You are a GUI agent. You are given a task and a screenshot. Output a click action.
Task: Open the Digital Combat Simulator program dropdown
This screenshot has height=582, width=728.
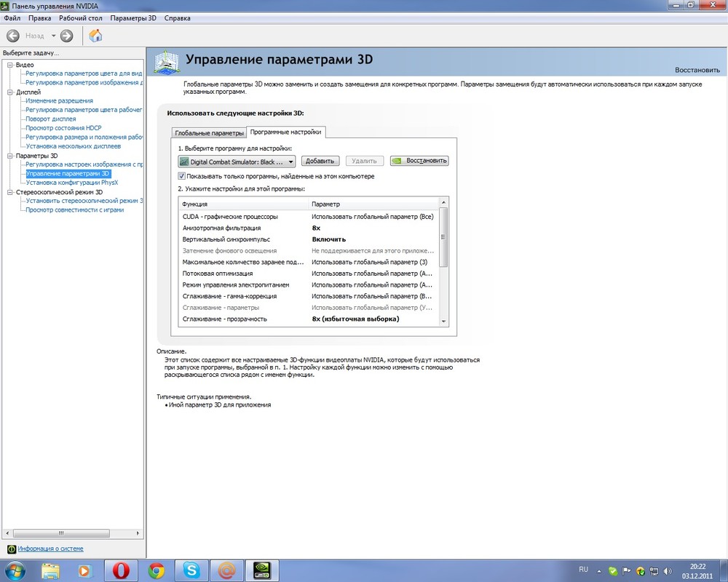237,162
